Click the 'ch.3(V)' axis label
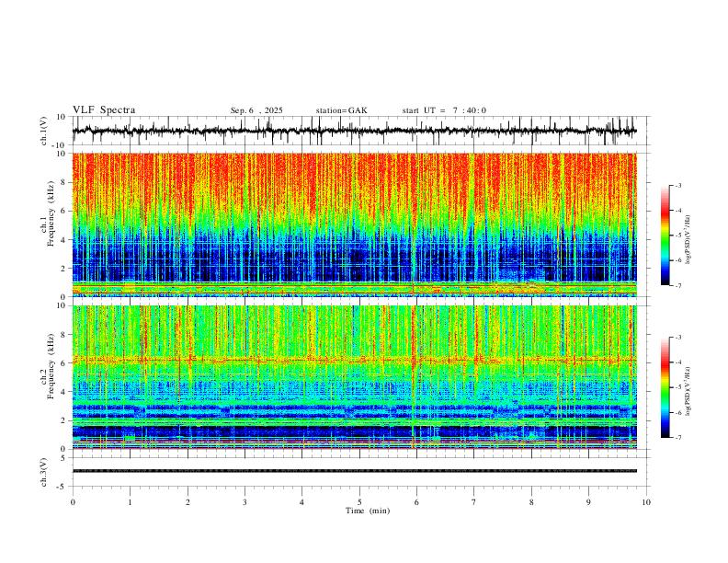The image size is (728, 563). [44, 472]
